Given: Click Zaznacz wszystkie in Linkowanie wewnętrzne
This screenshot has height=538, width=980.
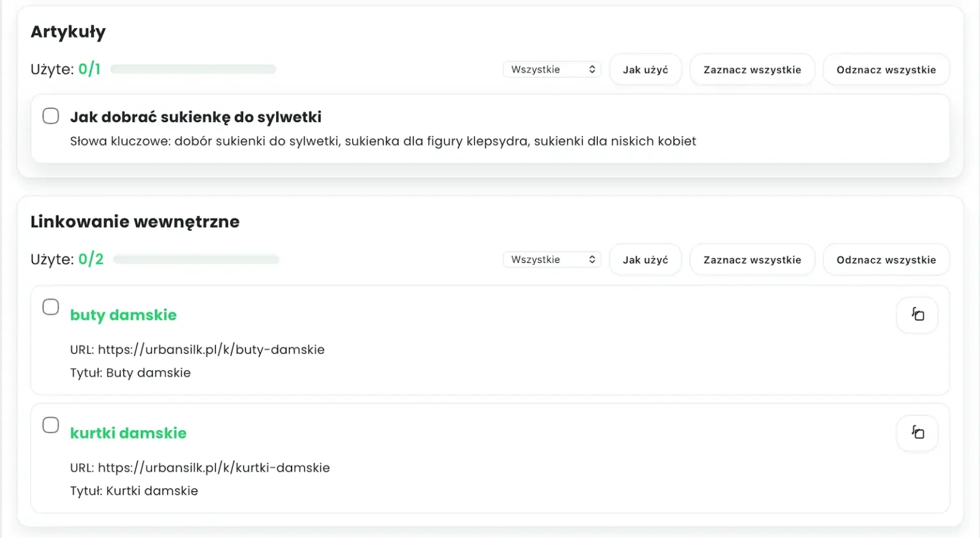Looking at the screenshot, I should click(x=752, y=259).
